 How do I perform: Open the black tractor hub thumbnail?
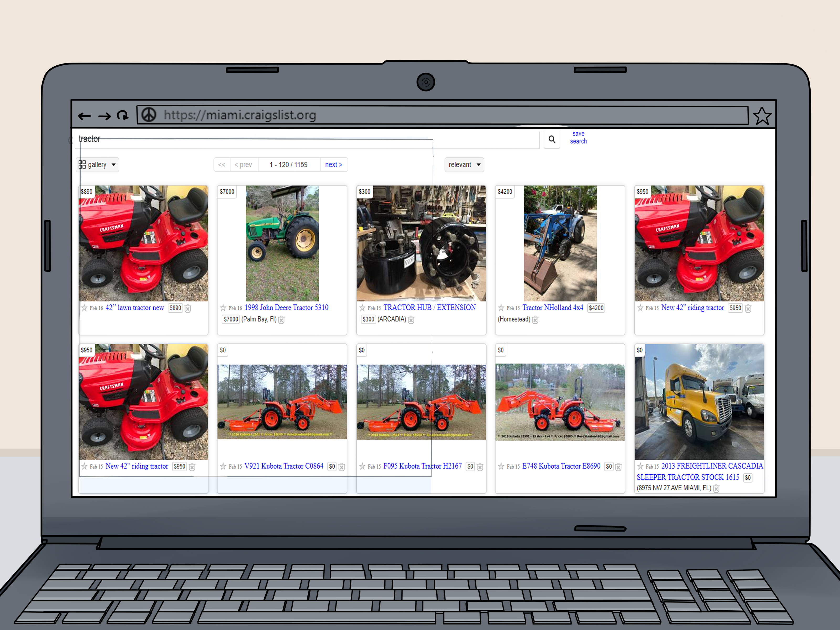pos(421,243)
